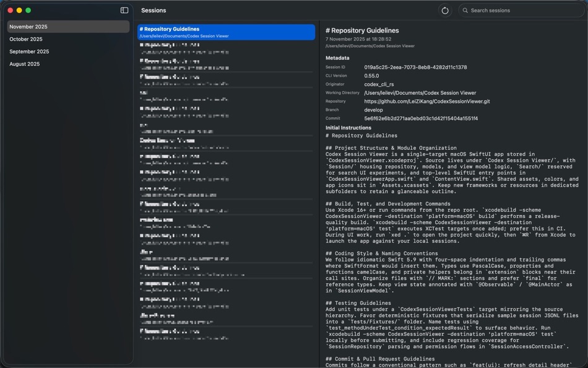Open August 2025 sessions group
The height and width of the screenshot is (368, 588).
pos(68,63)
